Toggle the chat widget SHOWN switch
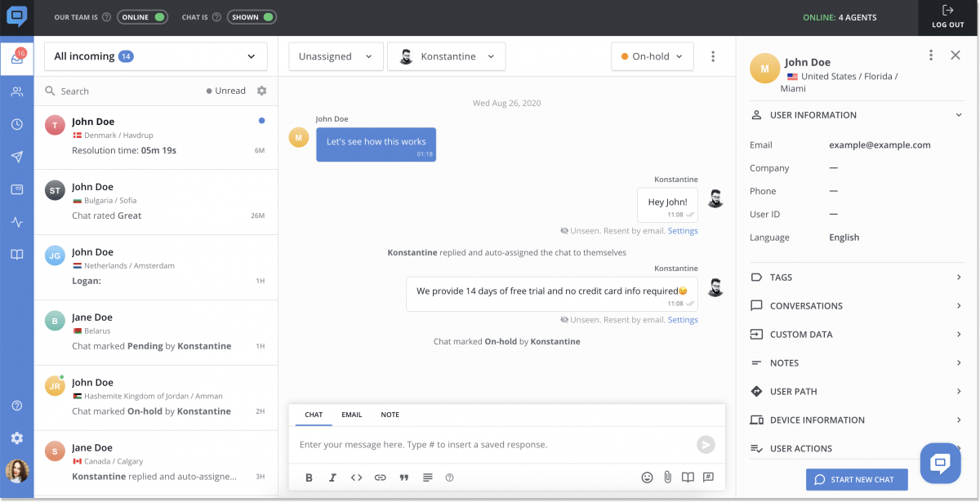980x502 pixels. click(x=252, y=16)
